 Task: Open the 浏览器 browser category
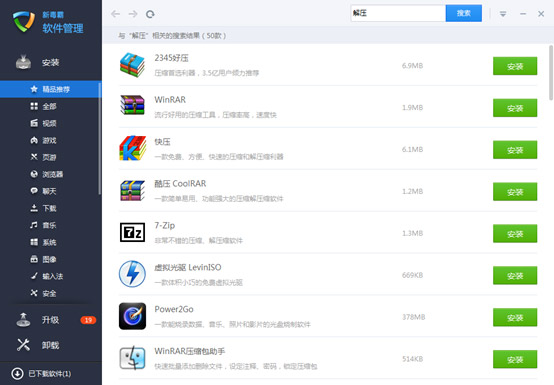pos(46,174)
